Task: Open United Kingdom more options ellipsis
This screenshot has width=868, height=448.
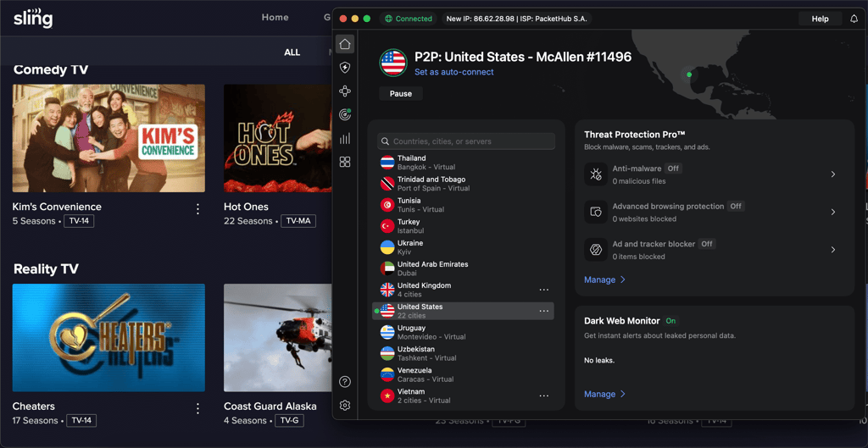Action: (x=544, y=290)
